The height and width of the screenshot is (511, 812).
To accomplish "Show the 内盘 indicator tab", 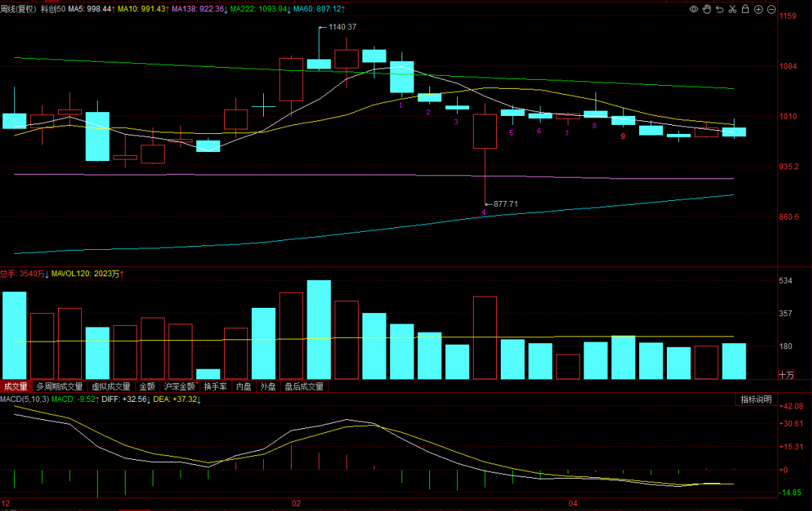I will pyautogui.click(x=244, y=387).
